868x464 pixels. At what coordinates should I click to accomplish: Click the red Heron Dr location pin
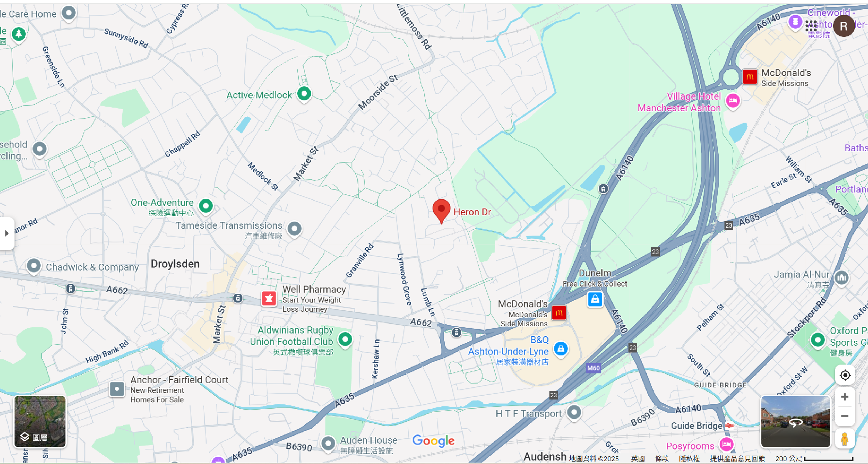[x=441, y=211]
